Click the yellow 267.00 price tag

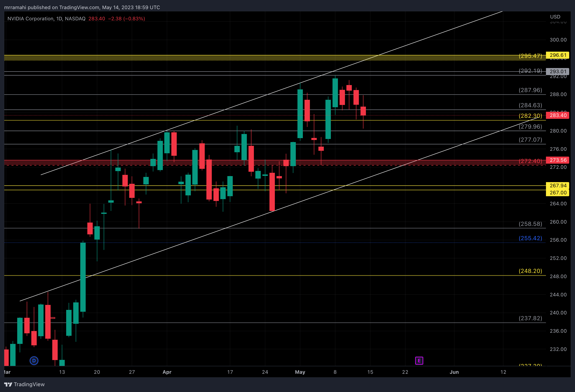point(558,192)
